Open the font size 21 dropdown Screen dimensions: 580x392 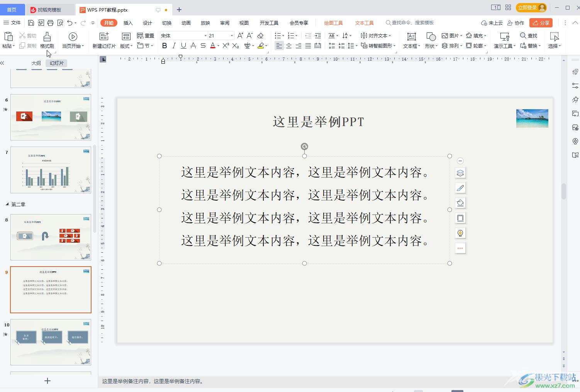coord(232,35)
